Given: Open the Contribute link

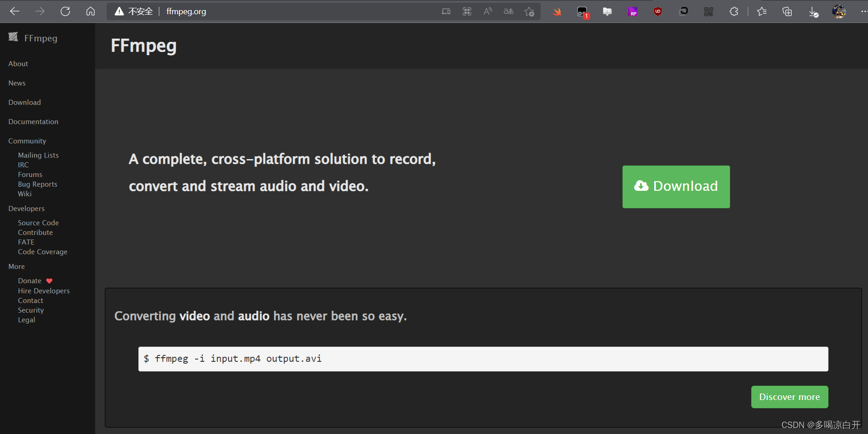Looking at the screenshot, I should [x=35, y=233].
